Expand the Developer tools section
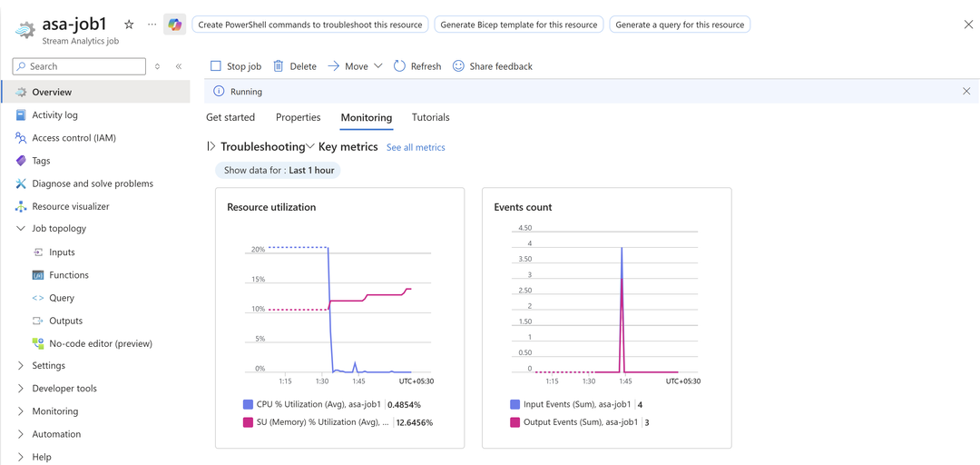 21,388
